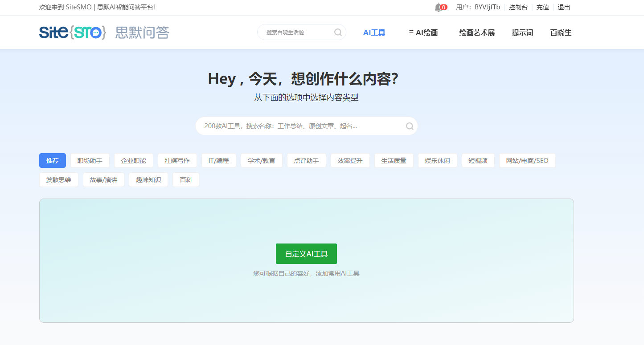Image resolution: width=644 pixels, height=345 pixels.
Task: Open notifications via the bell icon
Action: pyautogui.click(x=439, y=7)
